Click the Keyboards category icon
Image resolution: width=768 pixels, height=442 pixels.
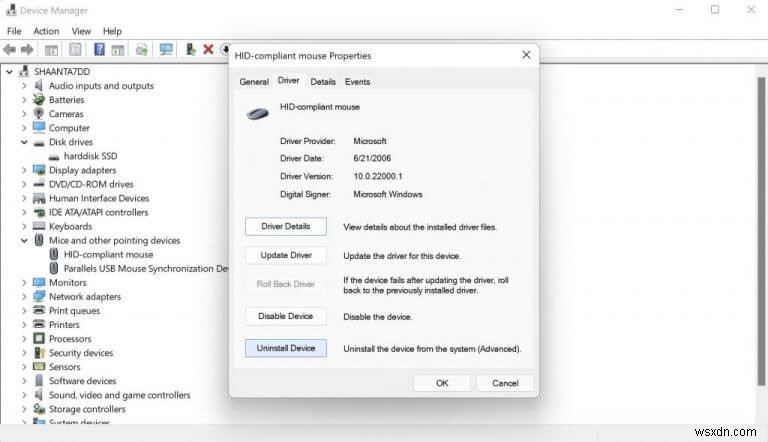pos(39,226)
